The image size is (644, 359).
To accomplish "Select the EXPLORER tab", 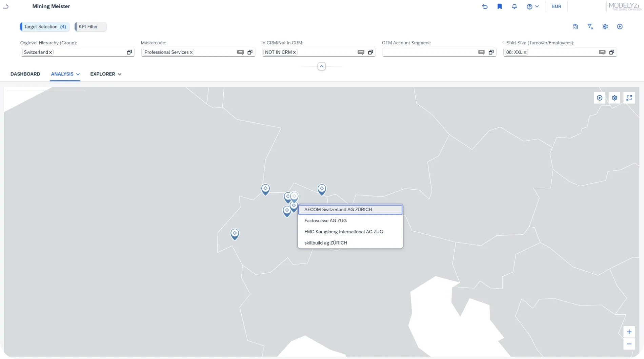I will (x=102, y=74).
